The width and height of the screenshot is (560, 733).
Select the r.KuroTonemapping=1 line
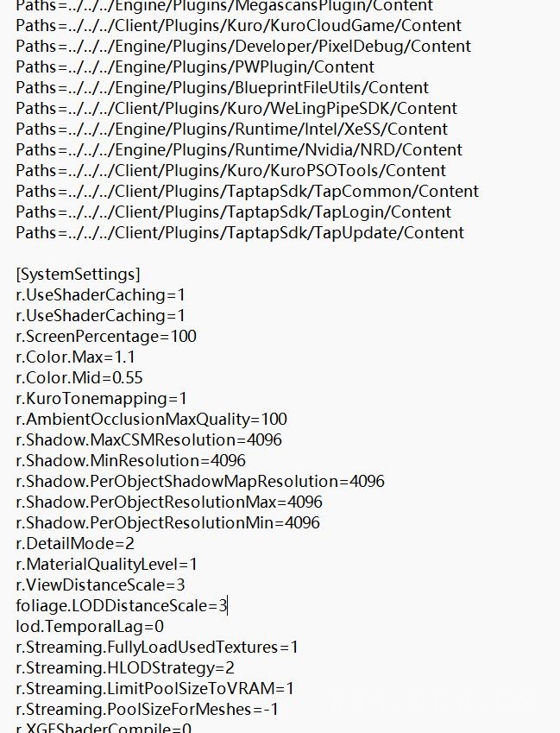101,399
